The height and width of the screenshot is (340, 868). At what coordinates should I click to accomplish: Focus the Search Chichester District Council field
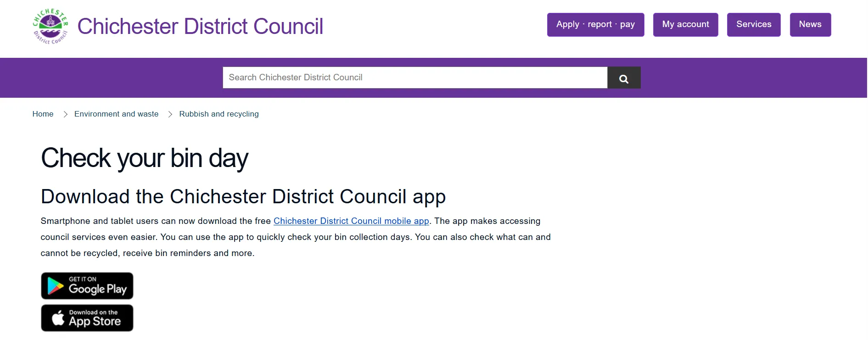tap(415, 78)
